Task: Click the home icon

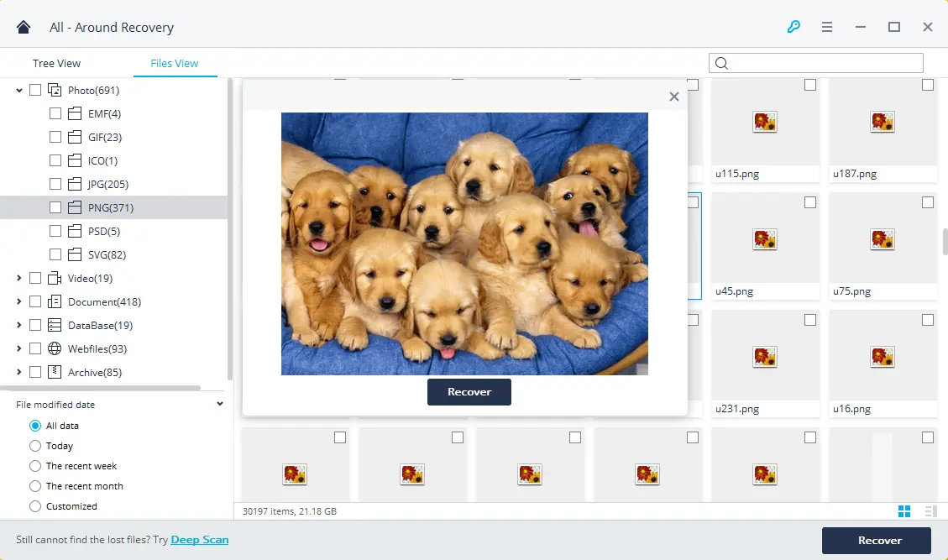Action: click(x=24, y=26)
